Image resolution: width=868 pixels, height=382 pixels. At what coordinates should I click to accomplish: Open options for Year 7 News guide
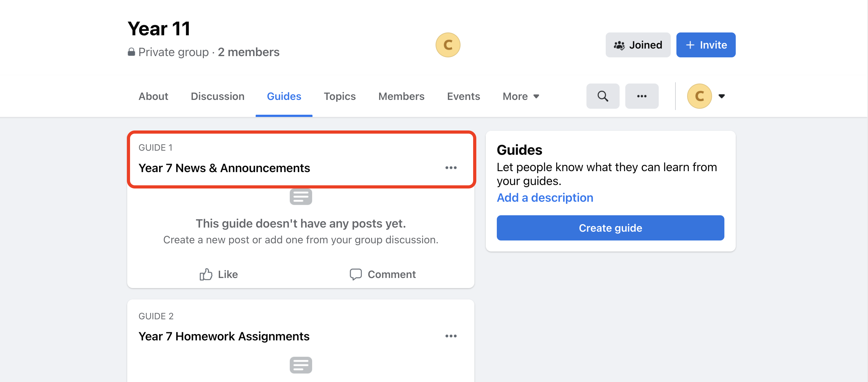(x=450, y=168)
